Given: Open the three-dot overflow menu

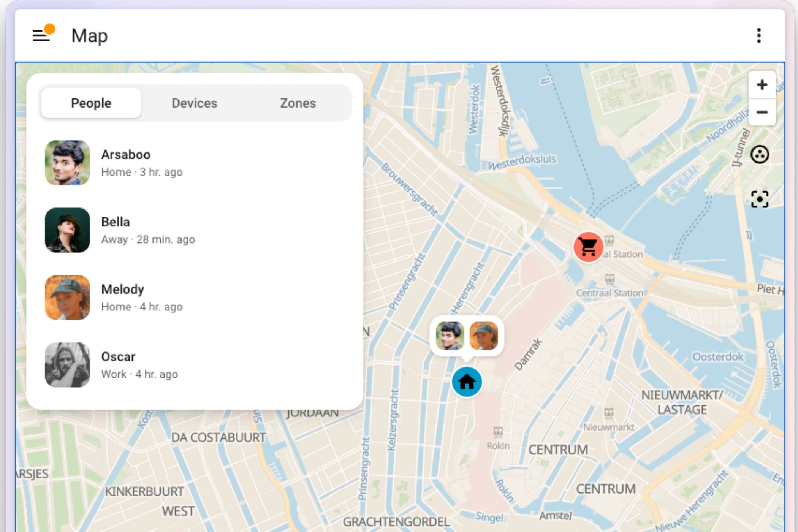Looking at the screenshot, I should (758, 36).
